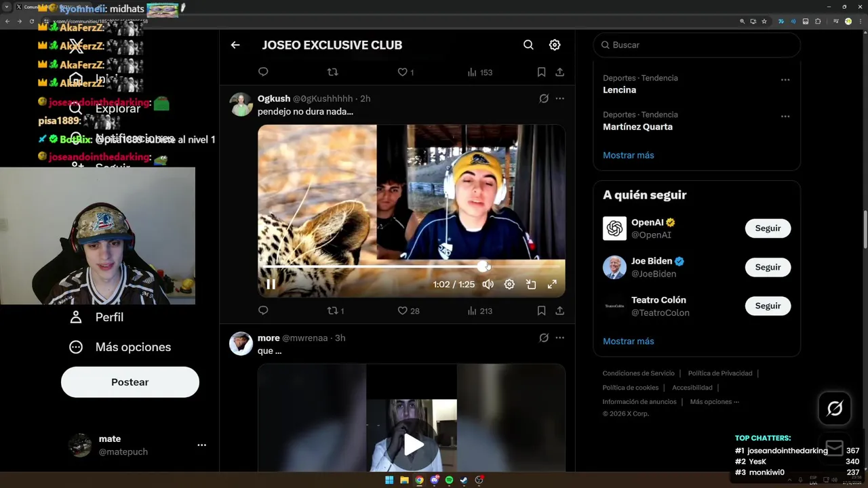The image size is (868, 488).
Task: Go back using the arrow beside JOSEO EXCLUSIVE CLUB
Action: coord(235,45)
